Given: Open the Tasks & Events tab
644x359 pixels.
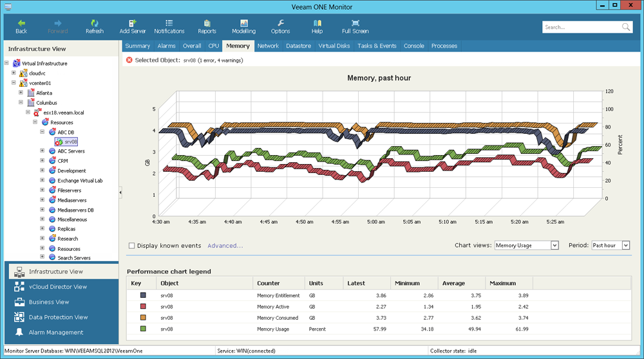Looking at the screenshot, I should (377, 46).
